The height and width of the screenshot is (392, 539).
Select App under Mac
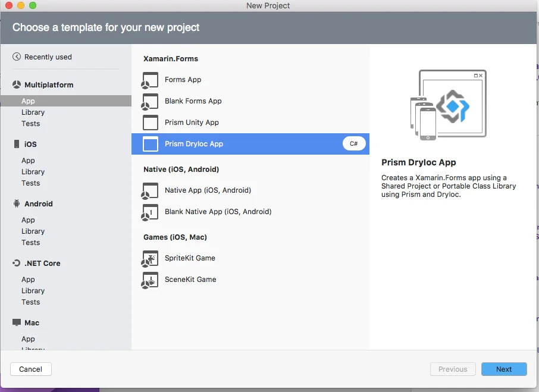click(28, 338)
